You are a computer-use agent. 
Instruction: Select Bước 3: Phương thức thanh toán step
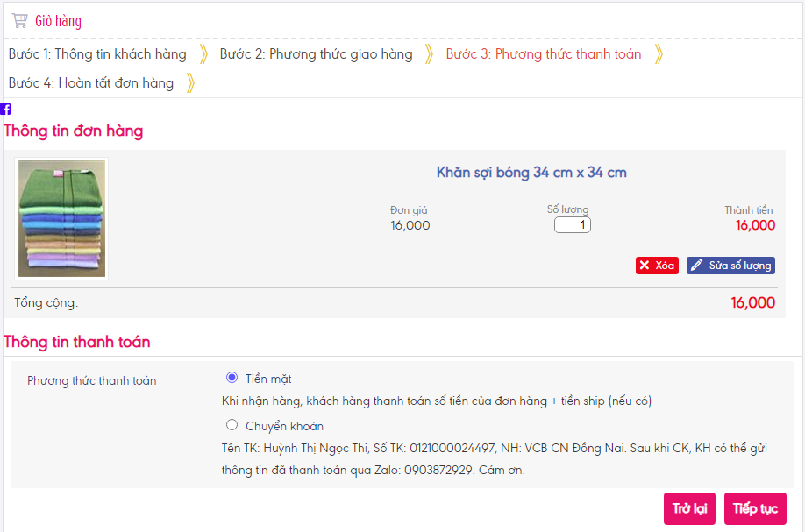coord(543,54)
